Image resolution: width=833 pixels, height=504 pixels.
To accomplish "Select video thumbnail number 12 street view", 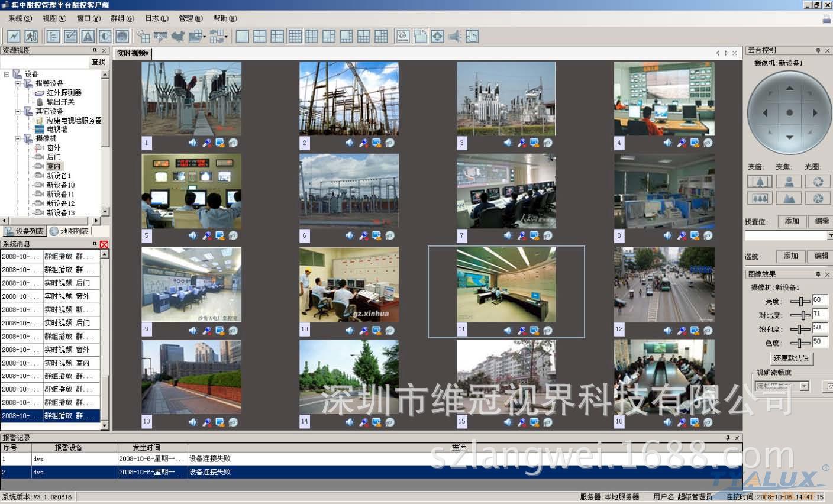I will click(x=664, y=285).
